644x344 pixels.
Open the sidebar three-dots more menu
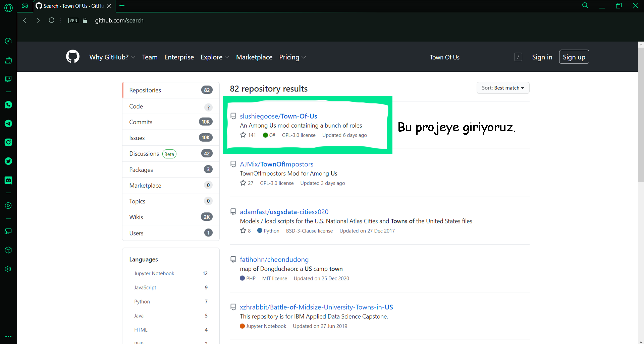[8, 337]
